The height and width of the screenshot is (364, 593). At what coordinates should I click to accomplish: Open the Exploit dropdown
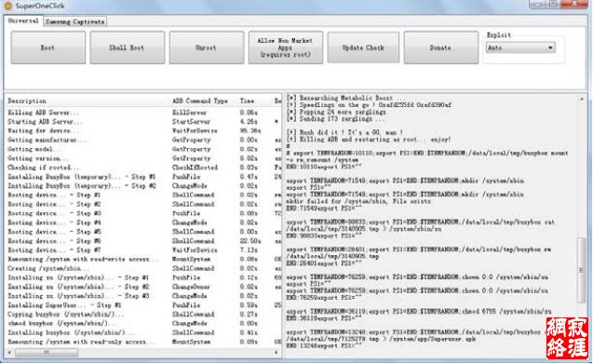[x=520, y=47]
